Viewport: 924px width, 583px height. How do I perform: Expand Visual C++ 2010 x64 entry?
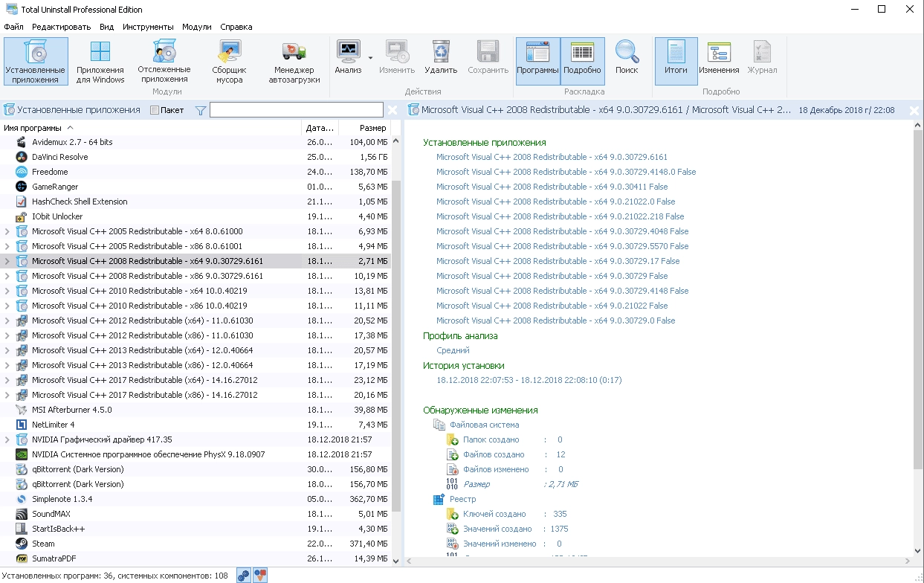coord(7,291)
